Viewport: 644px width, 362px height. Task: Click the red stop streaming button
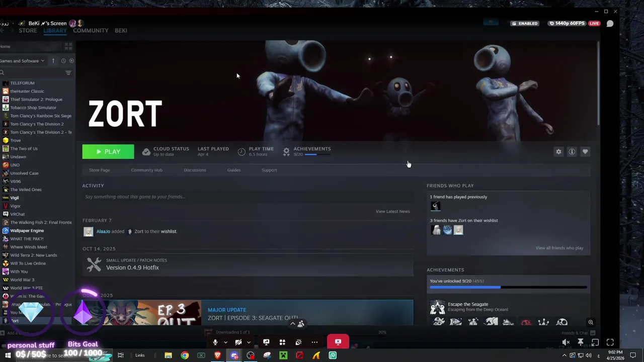coord(338,342)
